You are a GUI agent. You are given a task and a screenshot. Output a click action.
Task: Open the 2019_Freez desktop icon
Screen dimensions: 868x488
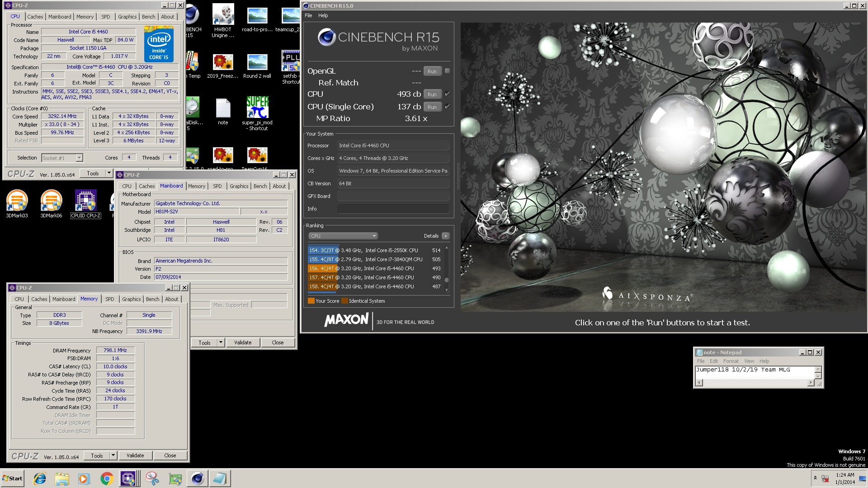tap(223, 66)
